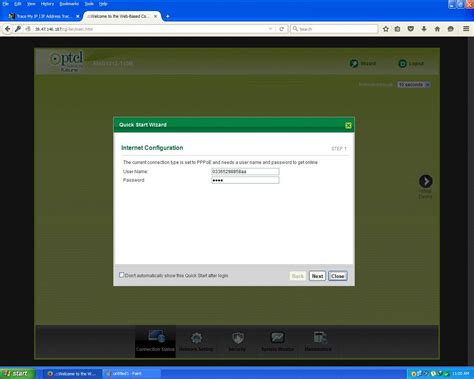Open the bookmarks list clipboard icon

tap(397, 29)
